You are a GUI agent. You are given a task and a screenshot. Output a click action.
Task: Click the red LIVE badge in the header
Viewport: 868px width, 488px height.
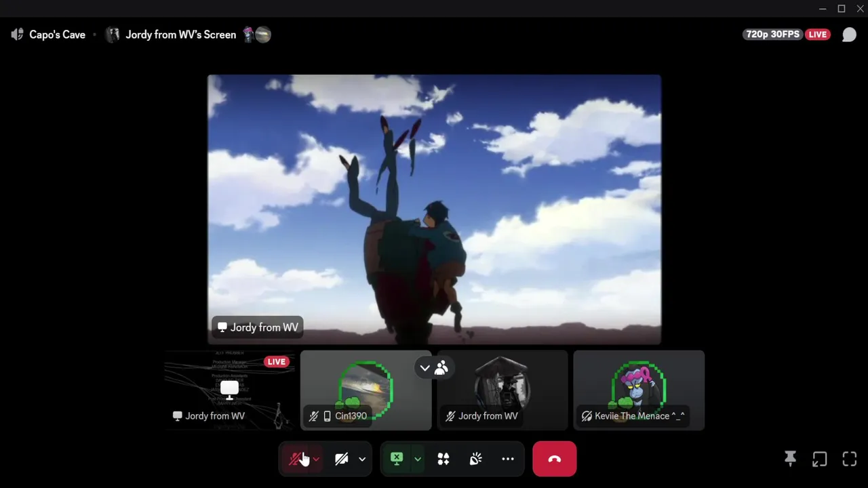point(818,35)
